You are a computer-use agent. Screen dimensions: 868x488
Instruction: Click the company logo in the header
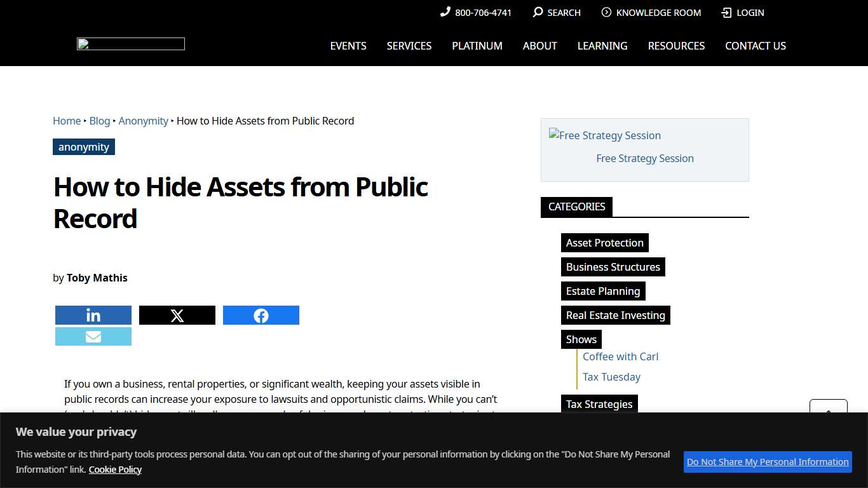click(x=130, y=44)
